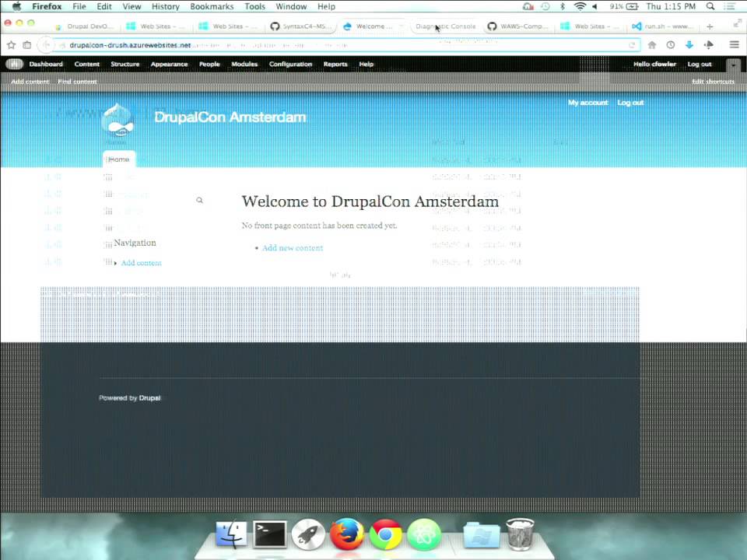
Task: Switch to the Diagnostic Console tab
Action: coord(446,26)
